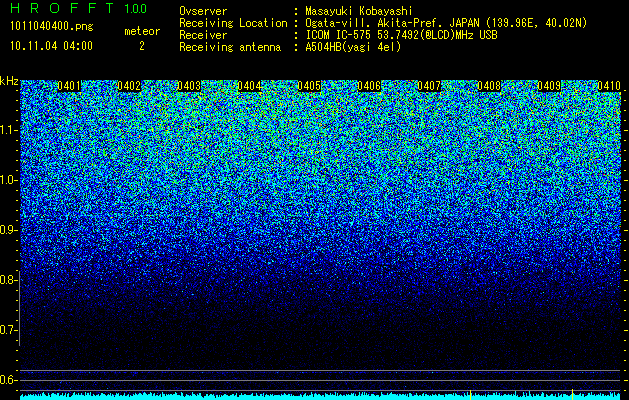Click the 0407 time marker
The height and width of the screenshot is (400, 629).
429,86
